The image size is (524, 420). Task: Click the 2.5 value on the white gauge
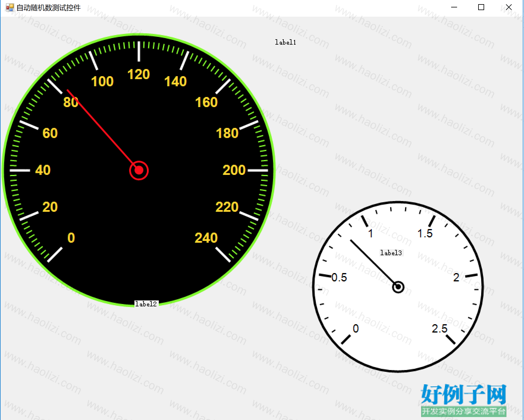pyautogui.click(x=440, y=329)
